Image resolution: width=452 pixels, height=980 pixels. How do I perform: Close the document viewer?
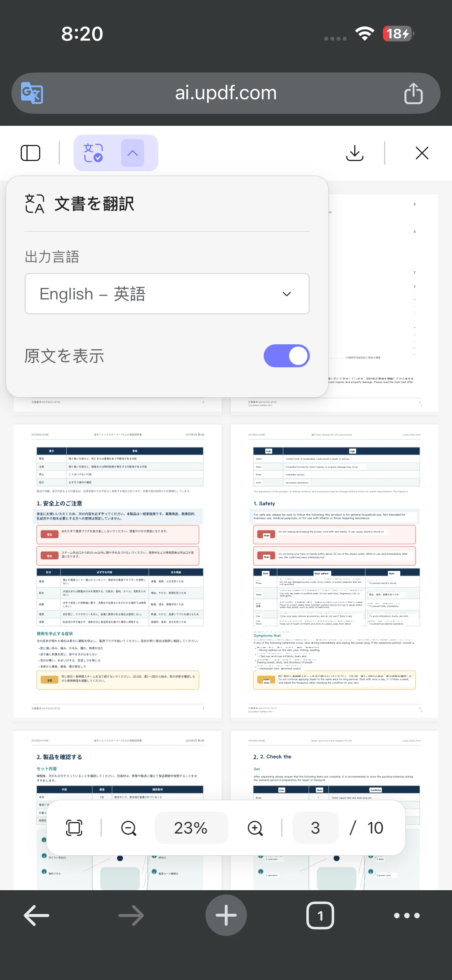(422, 153)
